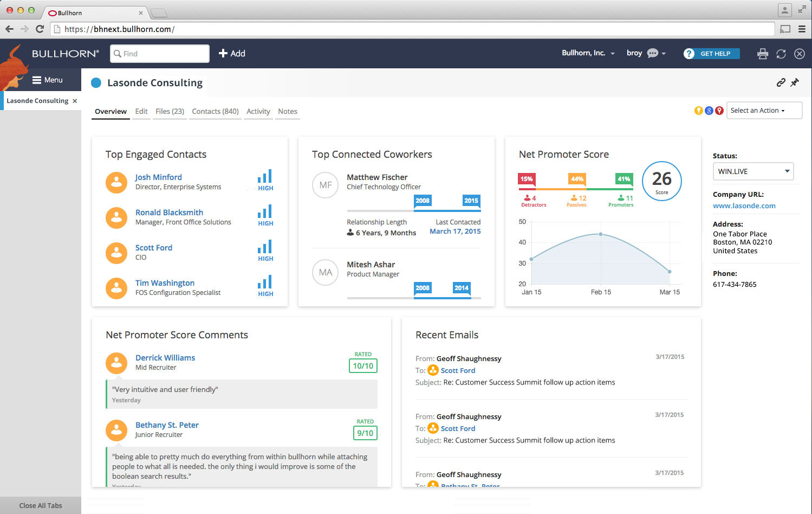This screenshot has width=812, height=514.
Task: Click the browser reload button
Action: [x=40, y=29]
